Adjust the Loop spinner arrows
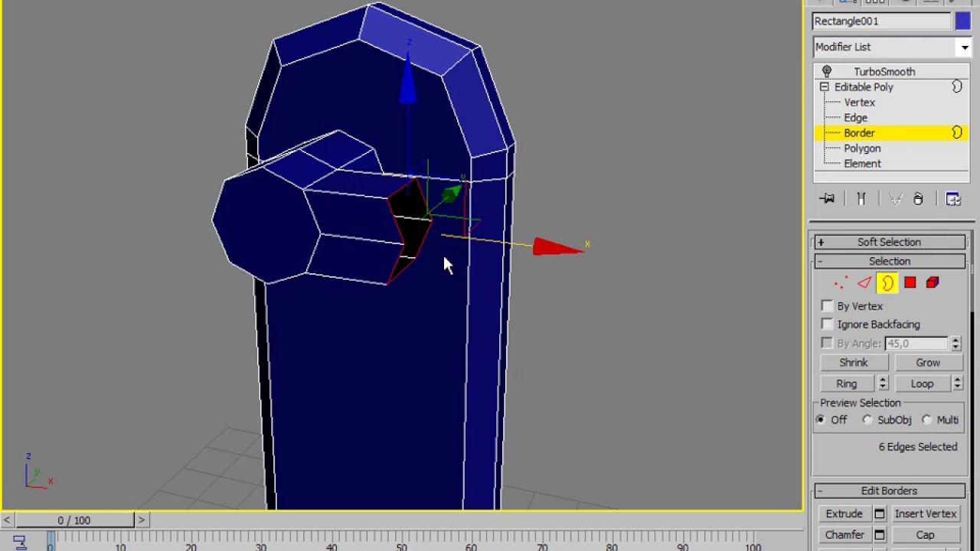Image resolution: width=980 pixels, height=551 pixels. click(x=958, y=383)
